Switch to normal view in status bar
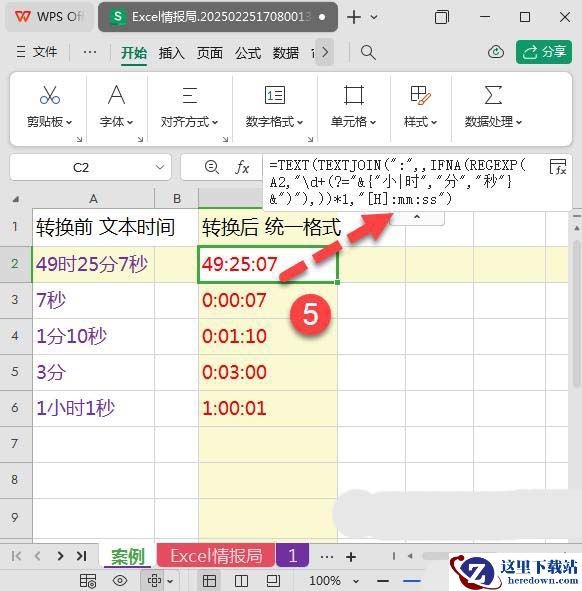Viewport: 582px width, 591px height. (209, 580)
